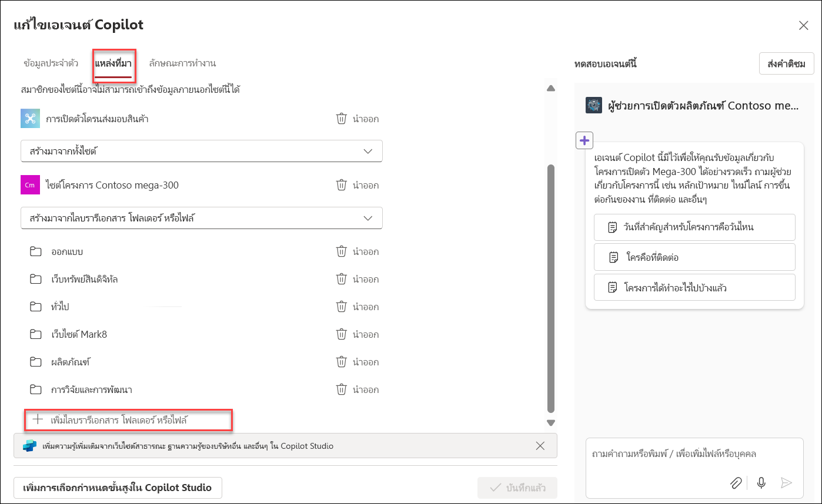The image size is (822, 504).
Task: Click the การวิจัยและการพัฒนา folder name
Action: [x=91, y=389]
